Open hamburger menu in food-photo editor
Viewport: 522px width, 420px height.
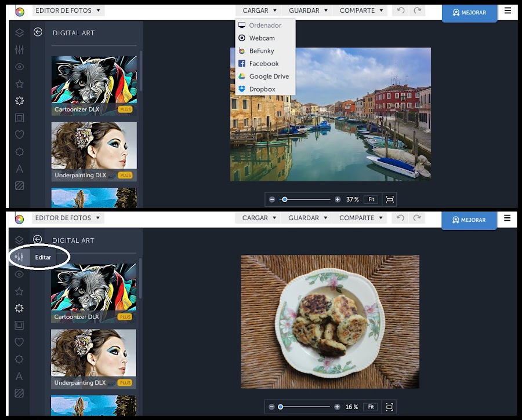(x=507, y=218)
